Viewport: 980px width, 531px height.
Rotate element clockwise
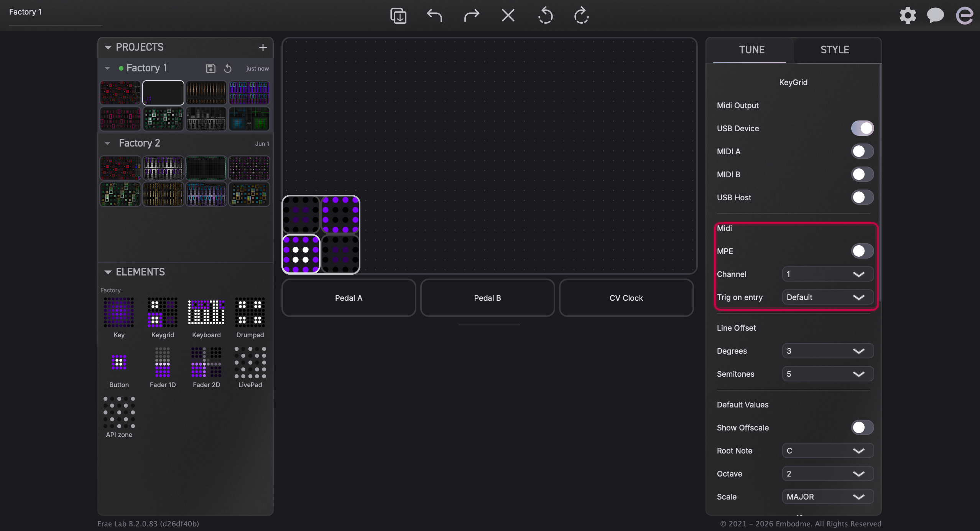tap(582, 16)
